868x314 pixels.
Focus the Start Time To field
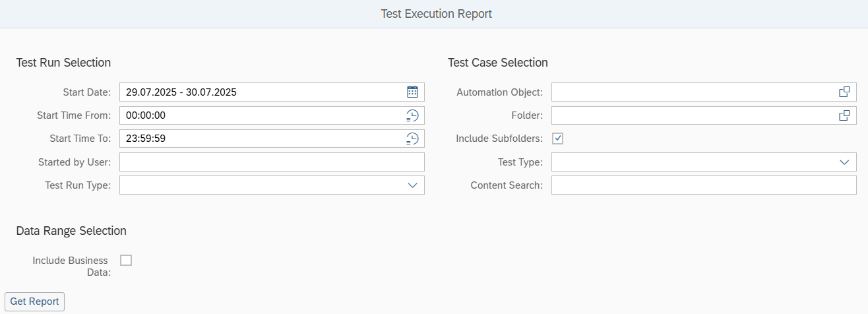click(x=261, y=139)
